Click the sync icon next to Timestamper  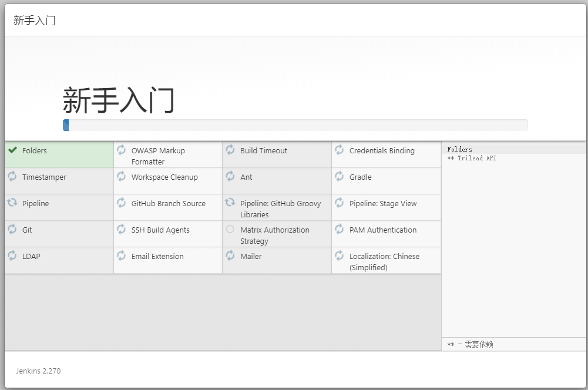[x=12, y=177]
